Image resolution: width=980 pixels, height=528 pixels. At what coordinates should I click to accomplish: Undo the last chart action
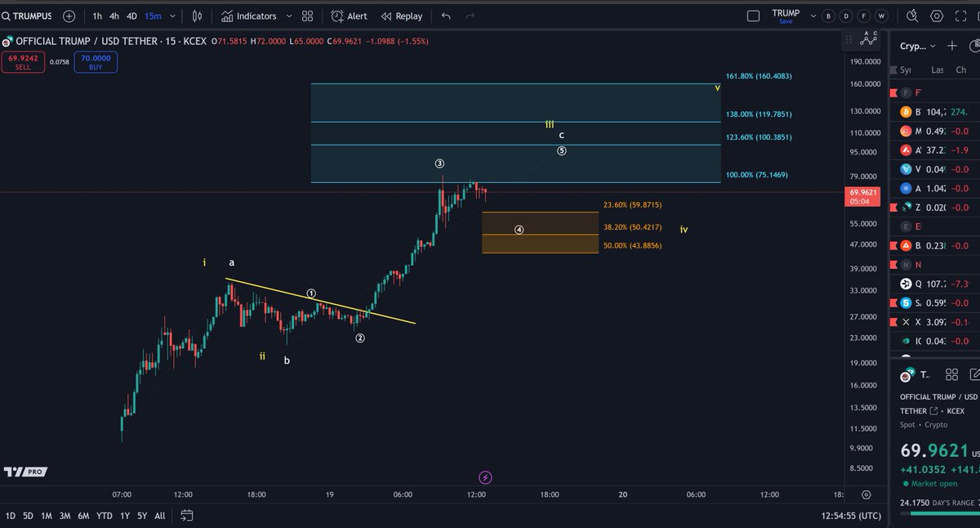[445, 16]
